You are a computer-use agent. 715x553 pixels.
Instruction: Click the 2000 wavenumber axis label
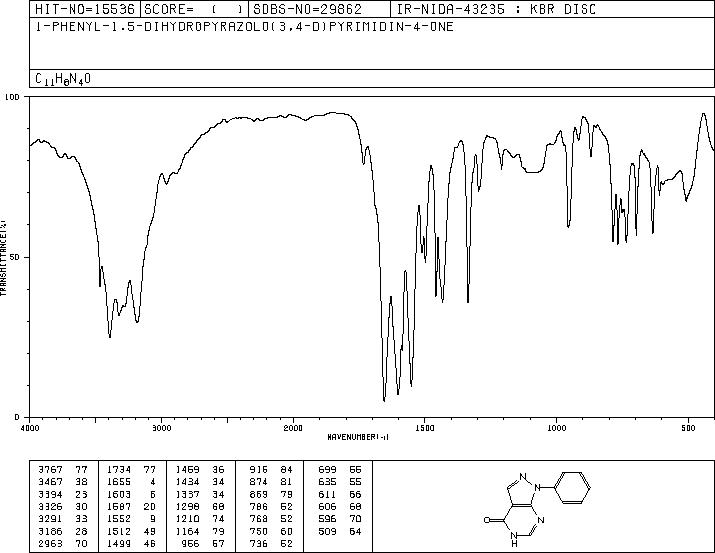[293, 428]
